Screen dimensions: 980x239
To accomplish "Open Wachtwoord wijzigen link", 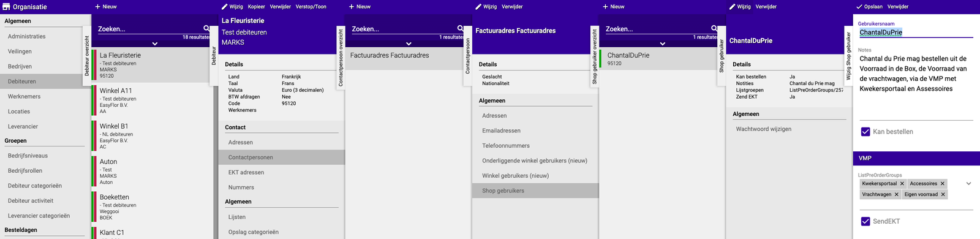I will (x=790, y=129).
